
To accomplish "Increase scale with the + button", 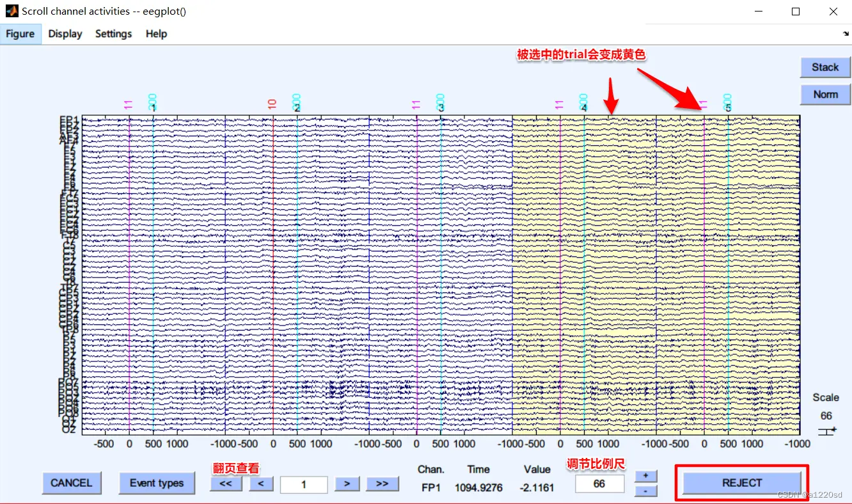I will [646, 476].
